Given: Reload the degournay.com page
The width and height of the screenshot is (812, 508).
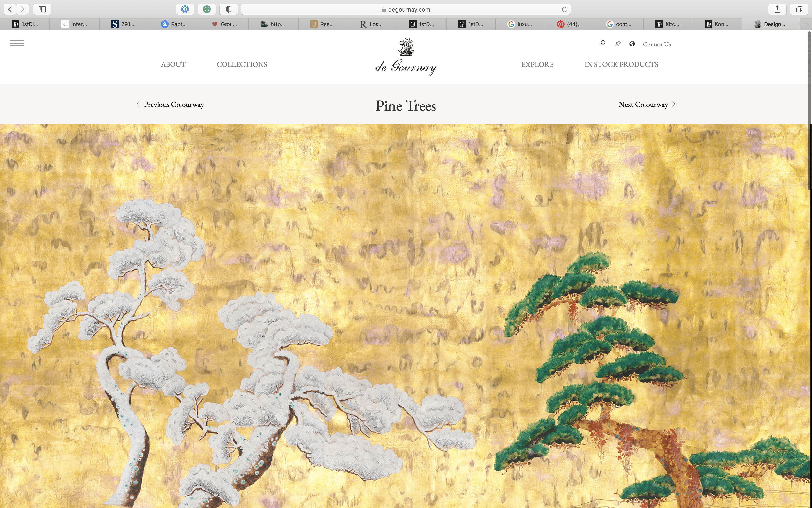Looking at the screenshot, I should [x=564, y=9].
